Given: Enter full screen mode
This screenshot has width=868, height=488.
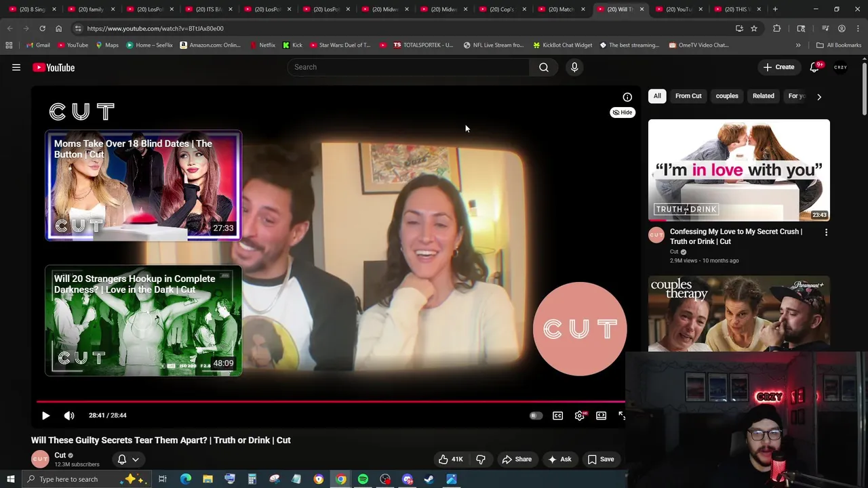Looking at the screenshot, I should coord(621,415).
